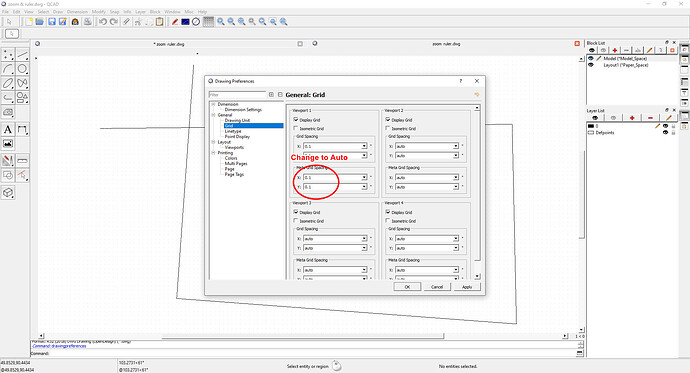Toggle Display Grid checkbox in Viewport 4
690x373 pixels.
(x=388, y=212)
